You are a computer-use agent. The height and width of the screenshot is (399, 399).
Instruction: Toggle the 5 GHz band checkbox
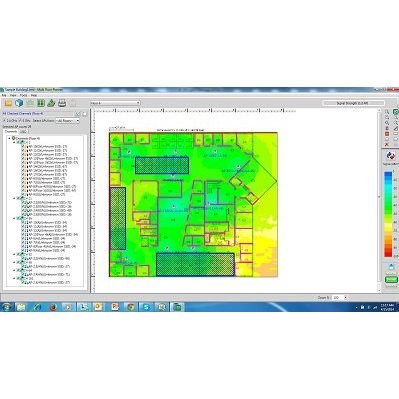[x=20, y=121]
